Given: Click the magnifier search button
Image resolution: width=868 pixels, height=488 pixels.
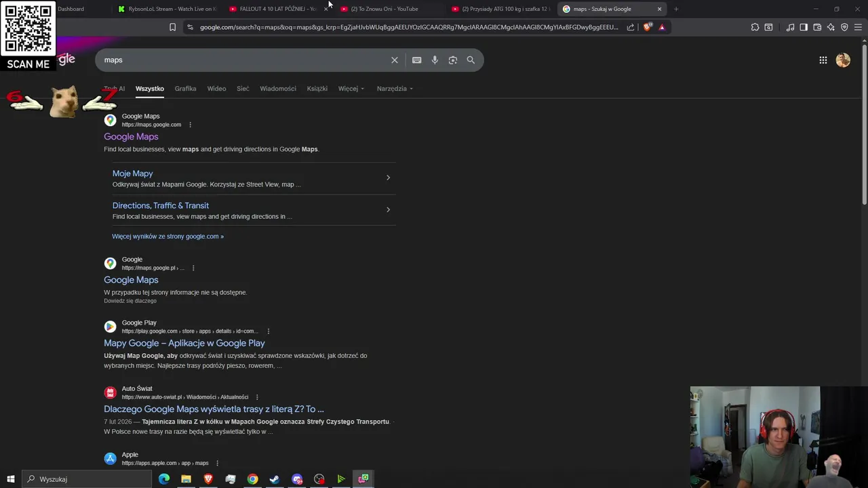Looking at the screenshot, I should click(471, 60).
